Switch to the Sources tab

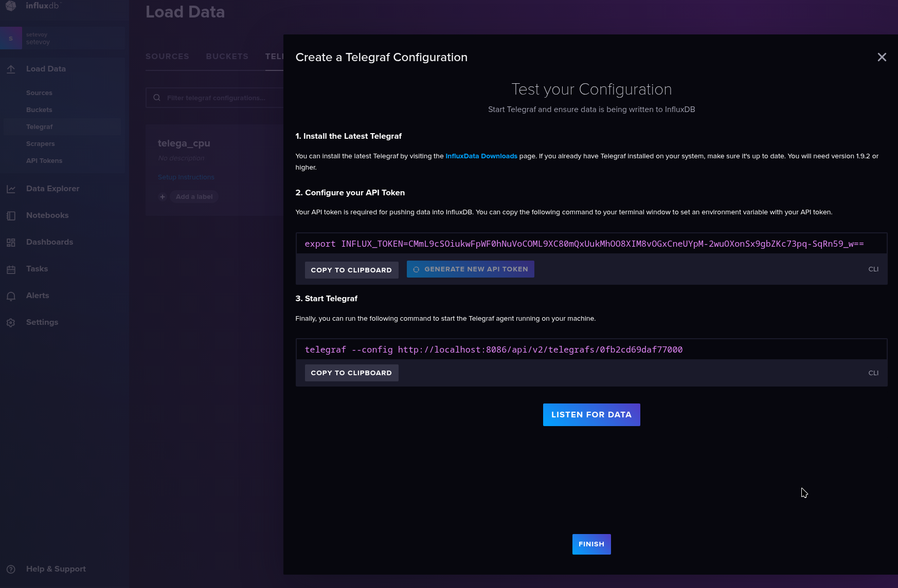[x=167, y=57]
